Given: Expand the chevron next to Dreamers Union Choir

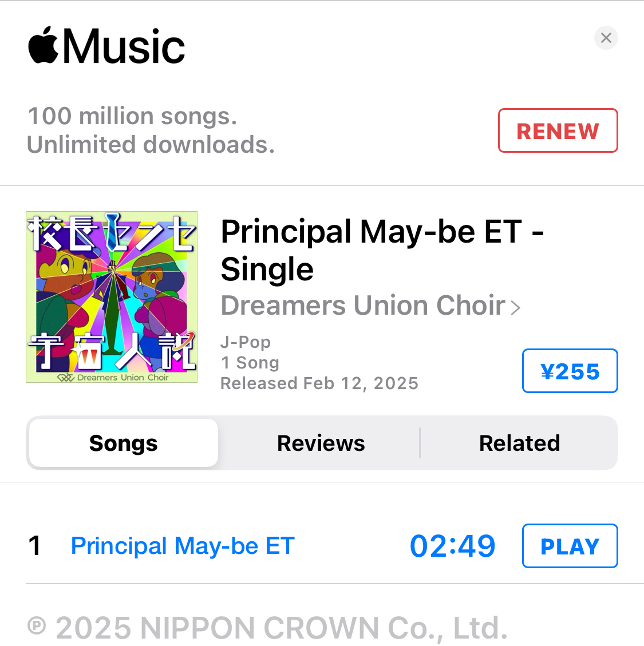Looking at the screenshot, I should click(515, 308).
